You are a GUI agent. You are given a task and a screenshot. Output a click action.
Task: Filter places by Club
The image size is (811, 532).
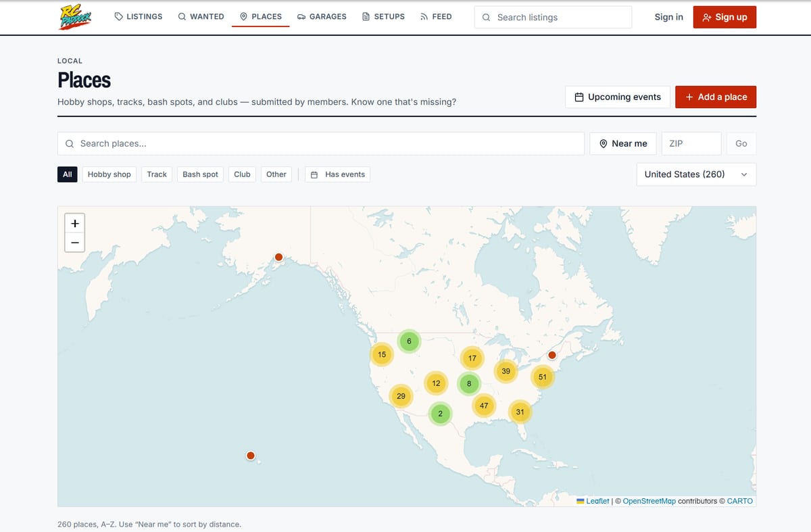point(242,174)
